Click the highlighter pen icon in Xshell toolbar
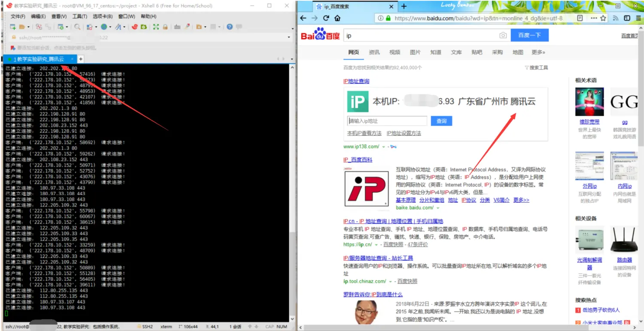This screenshot has height=331, width=644. coord(187,27)
